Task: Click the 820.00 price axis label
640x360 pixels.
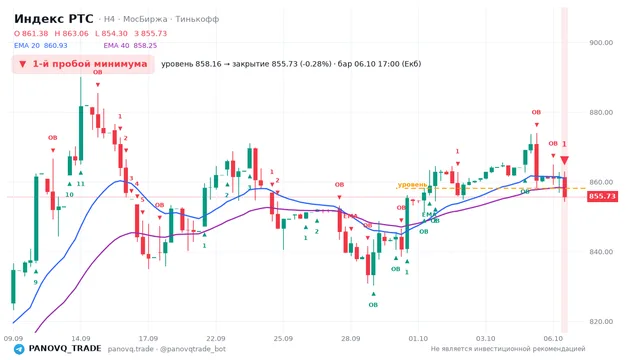Action: click(601, 322)
